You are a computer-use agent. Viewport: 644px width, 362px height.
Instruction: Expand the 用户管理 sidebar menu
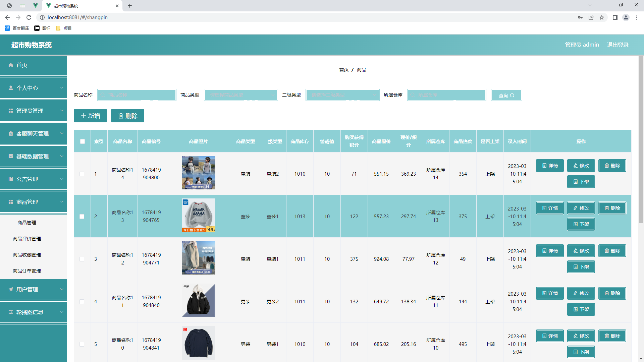pos(34,289)
